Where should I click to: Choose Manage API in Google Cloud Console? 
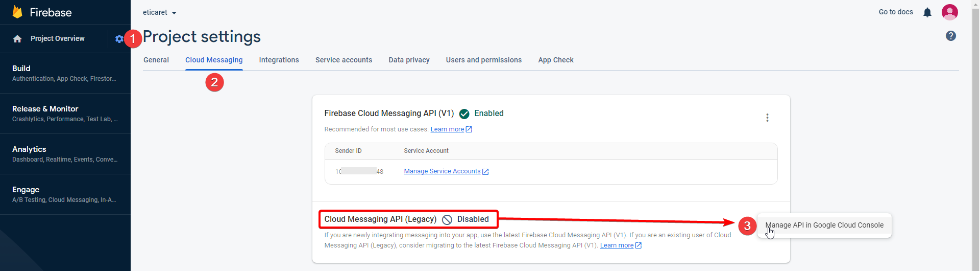click(824, 225)
